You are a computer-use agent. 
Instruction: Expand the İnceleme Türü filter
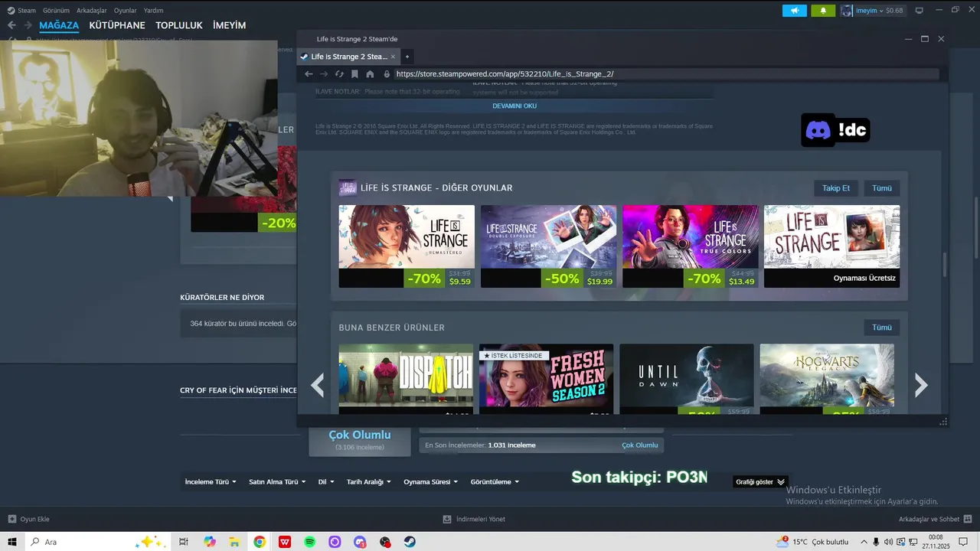pyautogui.click(x=211, y=482)
